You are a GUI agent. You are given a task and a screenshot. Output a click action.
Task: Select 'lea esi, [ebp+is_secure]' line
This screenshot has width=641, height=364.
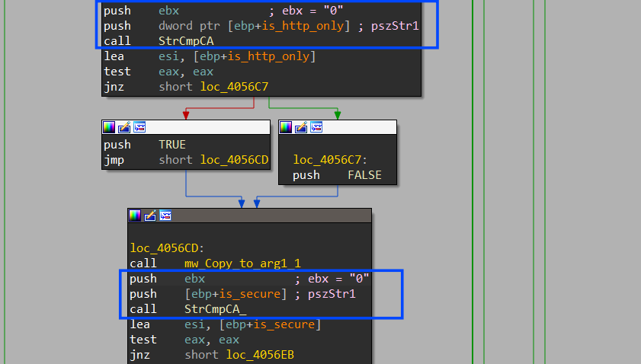226,324
